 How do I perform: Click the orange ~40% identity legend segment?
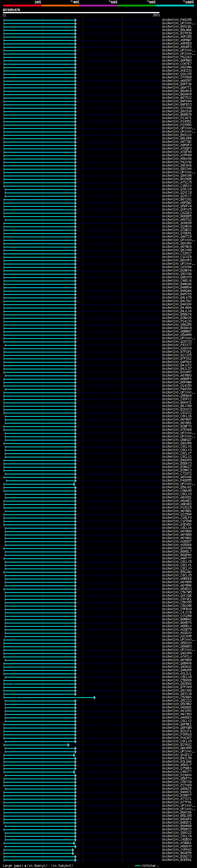(60, 6)
